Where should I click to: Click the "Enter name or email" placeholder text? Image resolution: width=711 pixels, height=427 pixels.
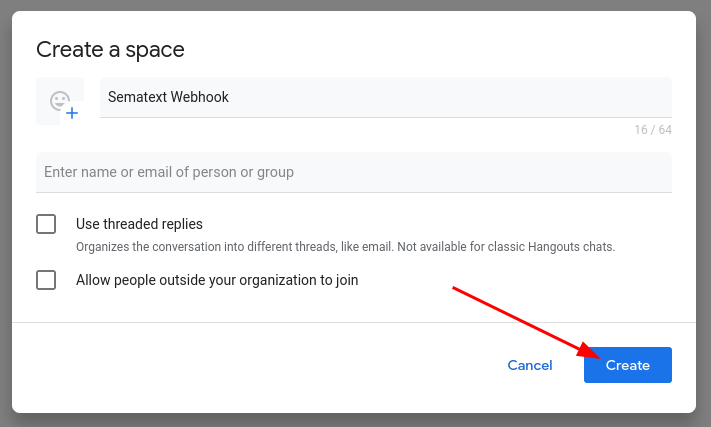[169, 172]
